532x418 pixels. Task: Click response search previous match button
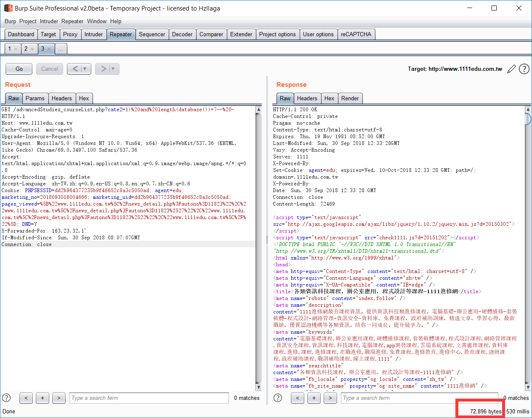pos(298,398)
